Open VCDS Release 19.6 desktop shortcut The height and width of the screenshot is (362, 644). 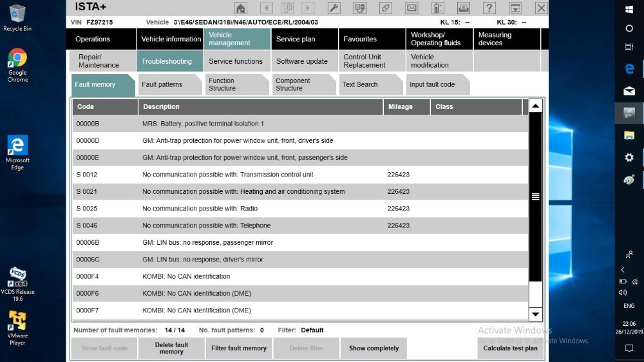pyautogui.click(x=17, y=285)
